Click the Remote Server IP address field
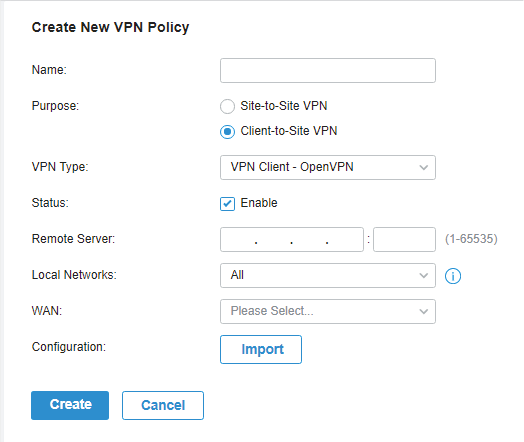Viewport: 524px width, 442px height. click(x=292, y=240)
